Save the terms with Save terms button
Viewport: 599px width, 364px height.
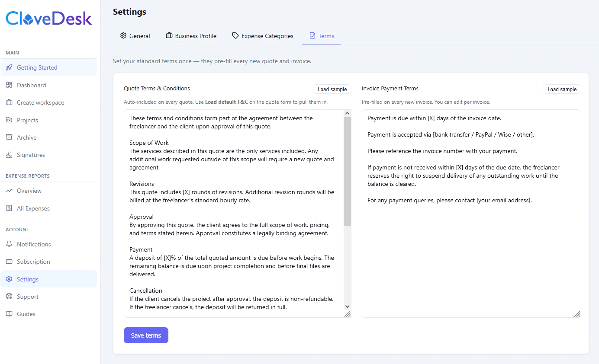click(146, 335)
